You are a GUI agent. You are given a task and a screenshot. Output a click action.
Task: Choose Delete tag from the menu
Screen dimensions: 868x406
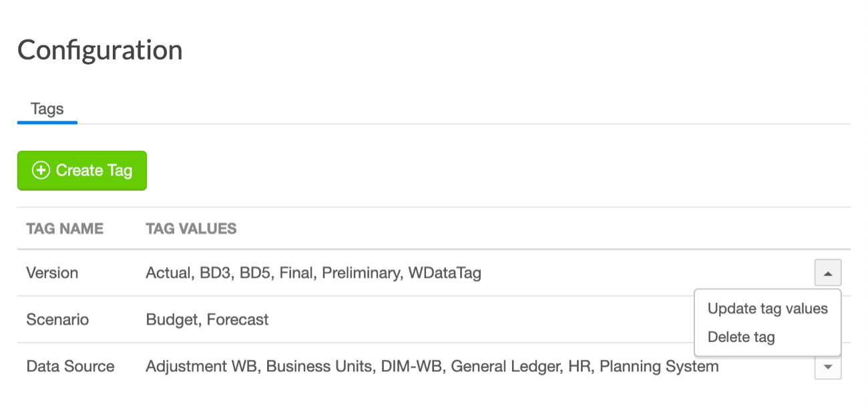point(741,337)
